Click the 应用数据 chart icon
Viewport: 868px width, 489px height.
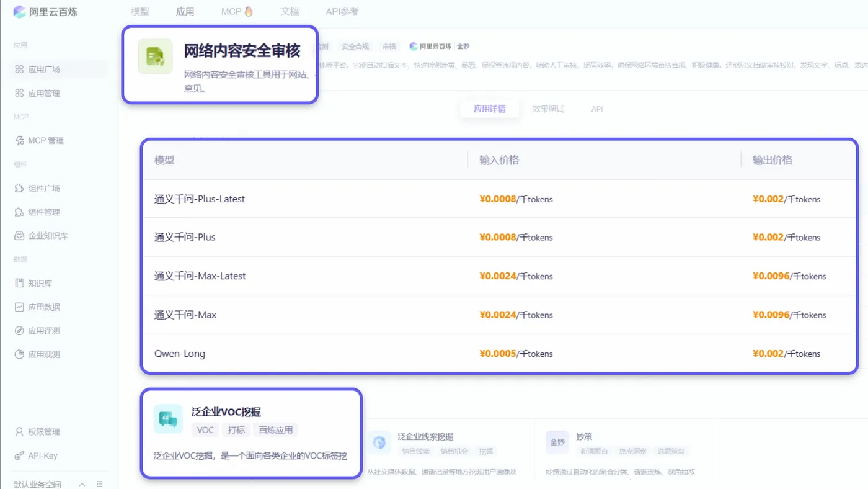point(19,307)
